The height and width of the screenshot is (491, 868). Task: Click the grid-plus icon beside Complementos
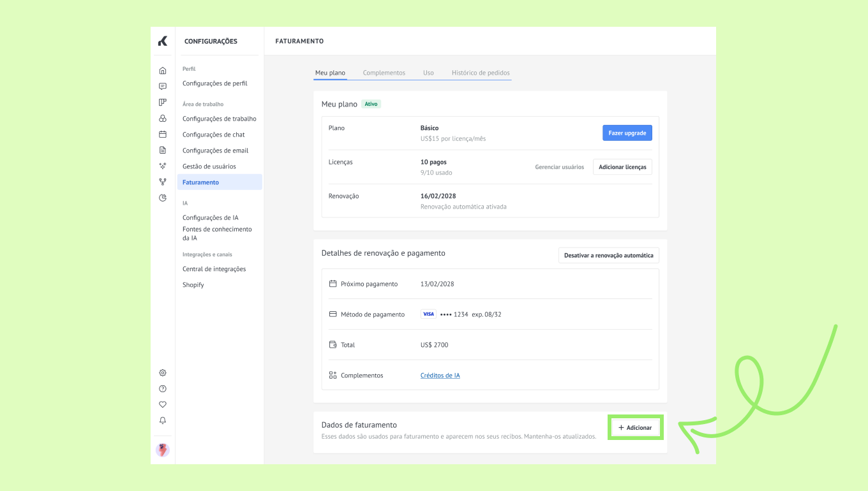333,376
